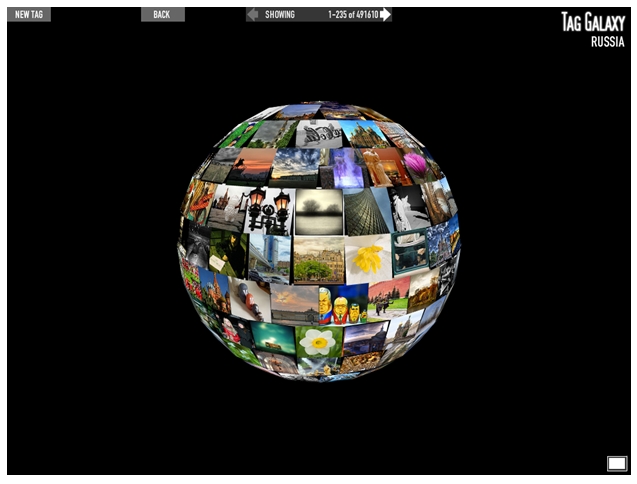Open the St. Basil's Cathedral photo
This screenshot has height=484, width=637.
214,291
